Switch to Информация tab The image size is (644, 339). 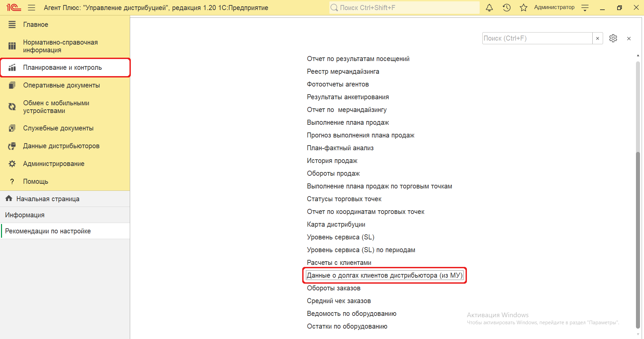click(65, 215)
